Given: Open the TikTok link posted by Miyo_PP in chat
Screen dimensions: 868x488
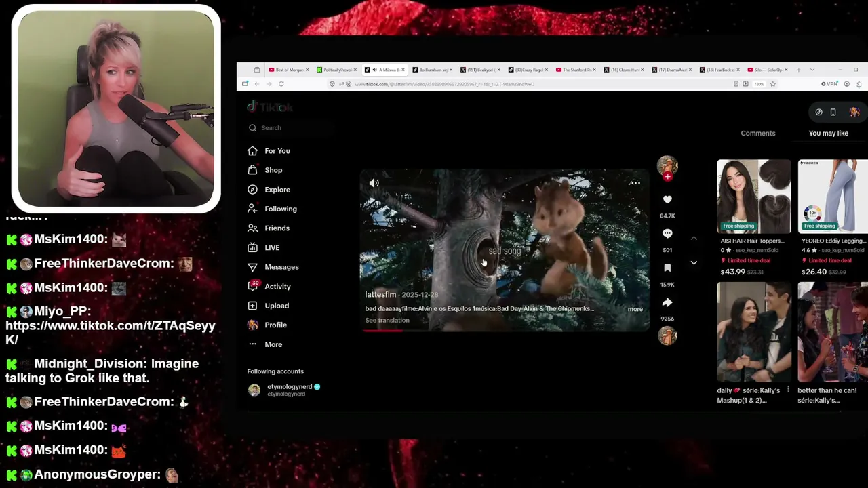Looking at the screenshot, I should (x=110, y=333).
